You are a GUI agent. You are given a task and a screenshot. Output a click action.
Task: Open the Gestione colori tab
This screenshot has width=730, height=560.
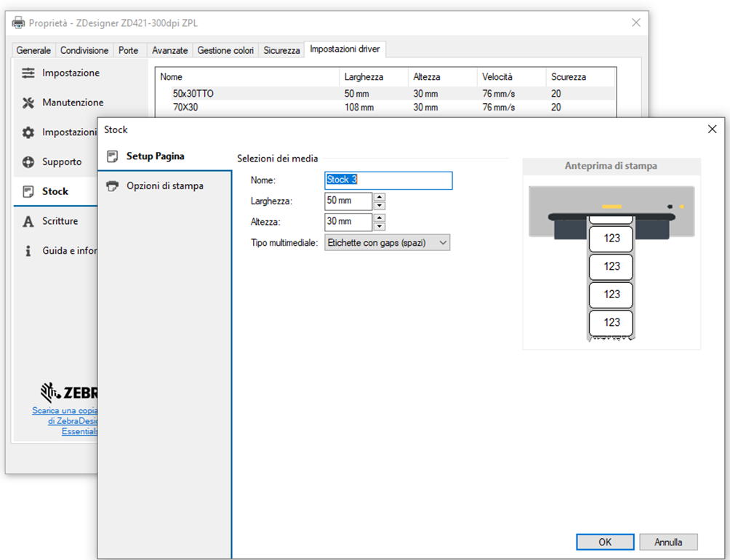point(225,50)
